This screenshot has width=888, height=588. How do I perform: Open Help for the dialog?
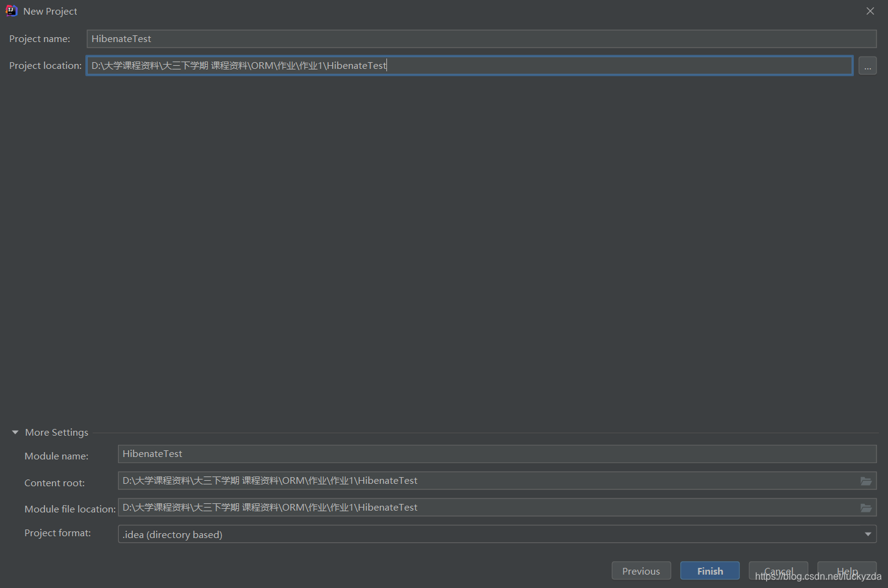tap(847, 571)
